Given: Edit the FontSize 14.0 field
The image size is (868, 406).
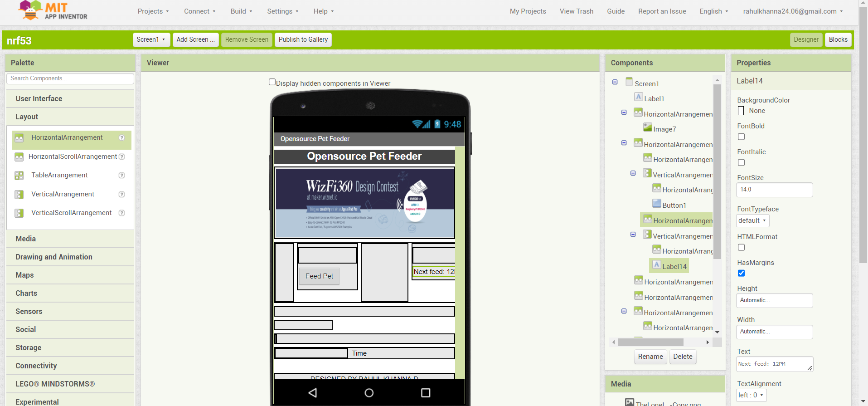Looking at the screenshot, I should point(774,190).
